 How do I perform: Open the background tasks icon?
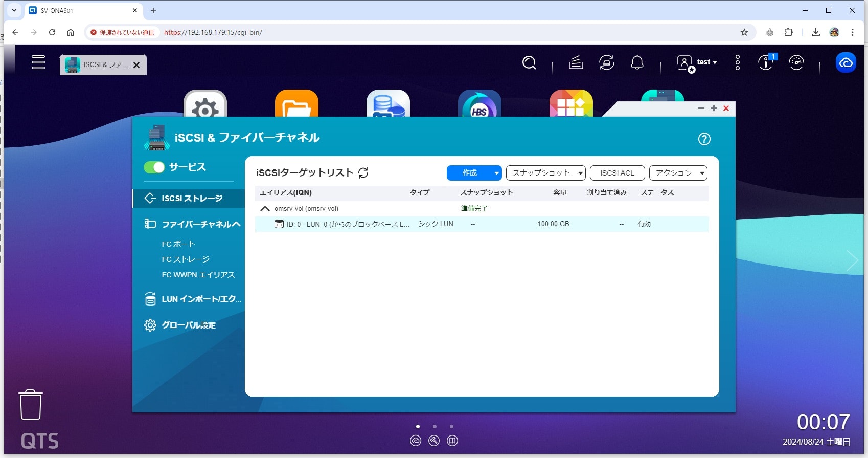[x=576, y=63]
